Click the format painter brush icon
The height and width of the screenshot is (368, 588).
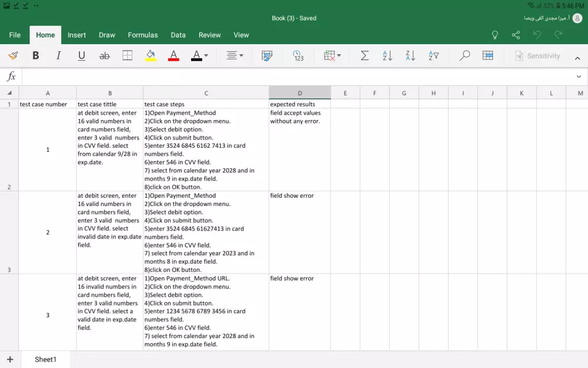[x=13, y=56]
